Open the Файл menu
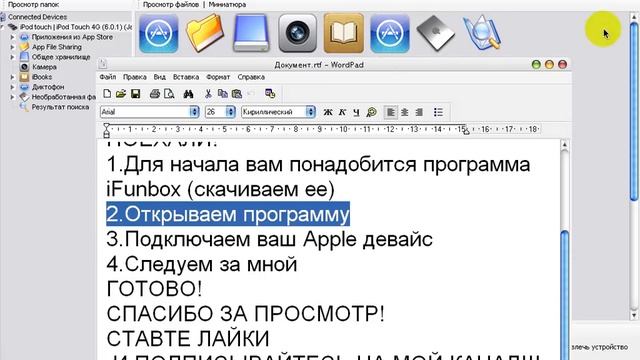The height and width of the screenshot is (360, 640). 107,77
